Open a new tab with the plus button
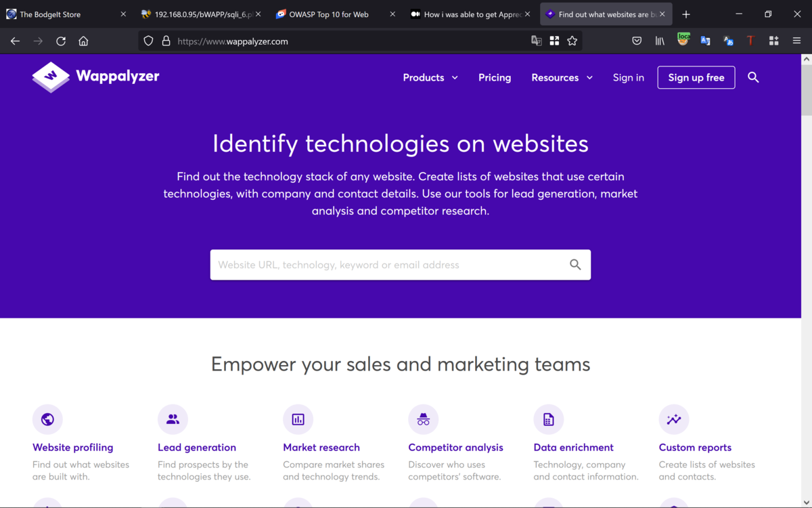This screenshot has width=812, height=508. point(686,14)
